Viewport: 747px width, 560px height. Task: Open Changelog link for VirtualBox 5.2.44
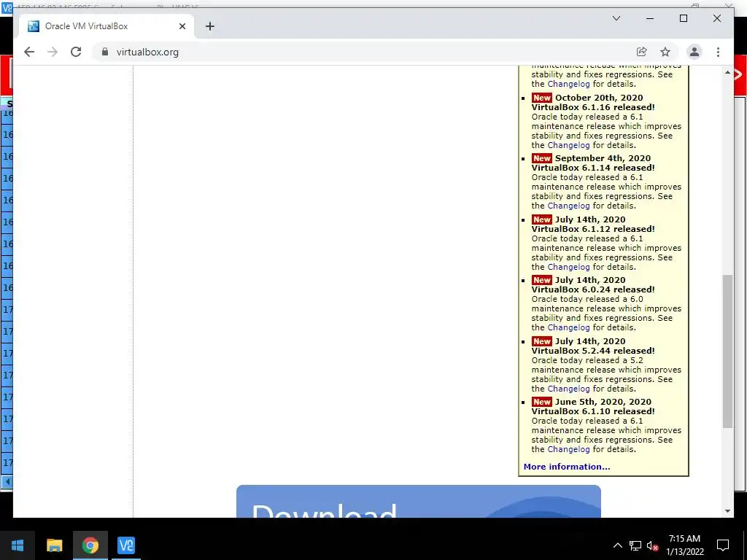click(x=568, y=389)
